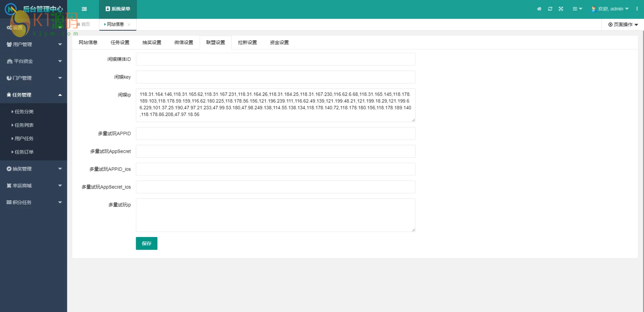
Task: Select the 任务设置 tab
Action: coord(120,42)
